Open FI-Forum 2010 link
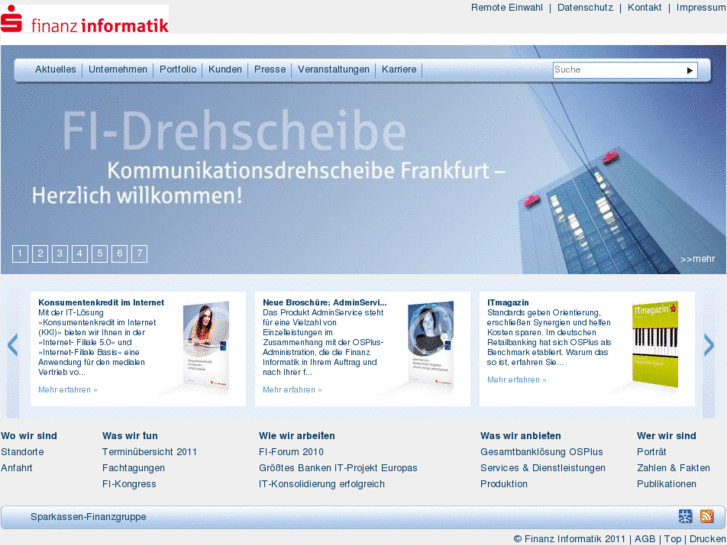This screenshot has height=545, width=727. click(291, 452)
